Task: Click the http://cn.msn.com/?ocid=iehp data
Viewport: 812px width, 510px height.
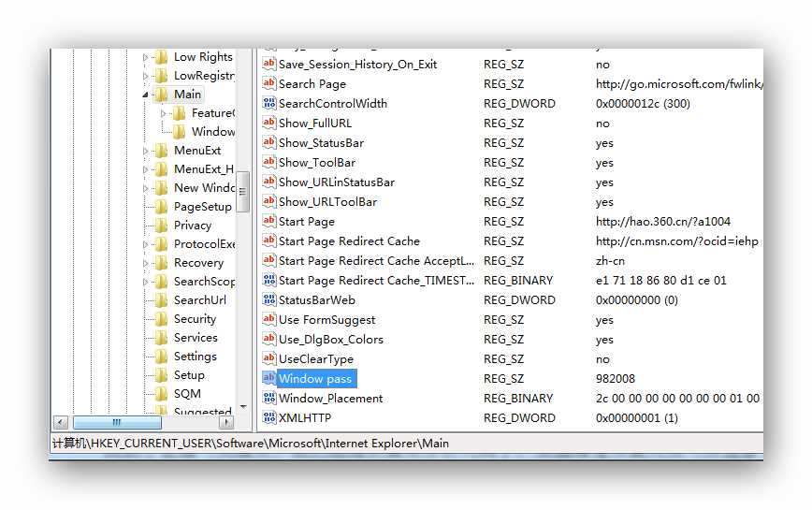Action: pyautogui.click(x=677, y=241)
